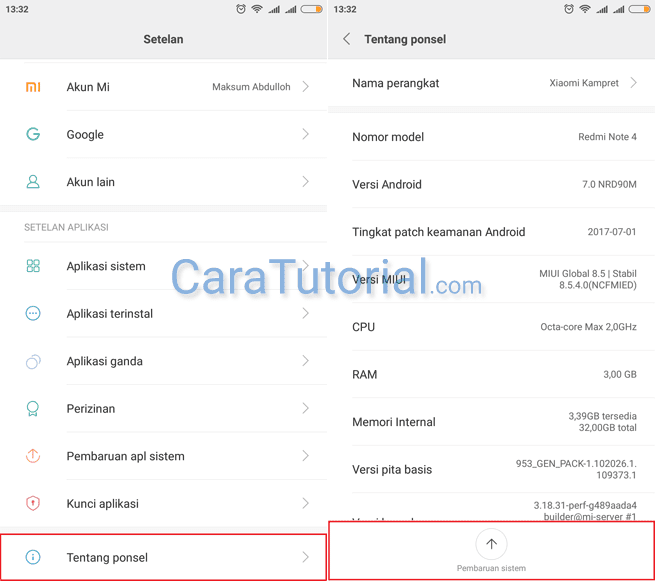Image resolution: width=655 pixels, height=581 pixels.
Task: Select the Google entry
Action: click(163, 134)
